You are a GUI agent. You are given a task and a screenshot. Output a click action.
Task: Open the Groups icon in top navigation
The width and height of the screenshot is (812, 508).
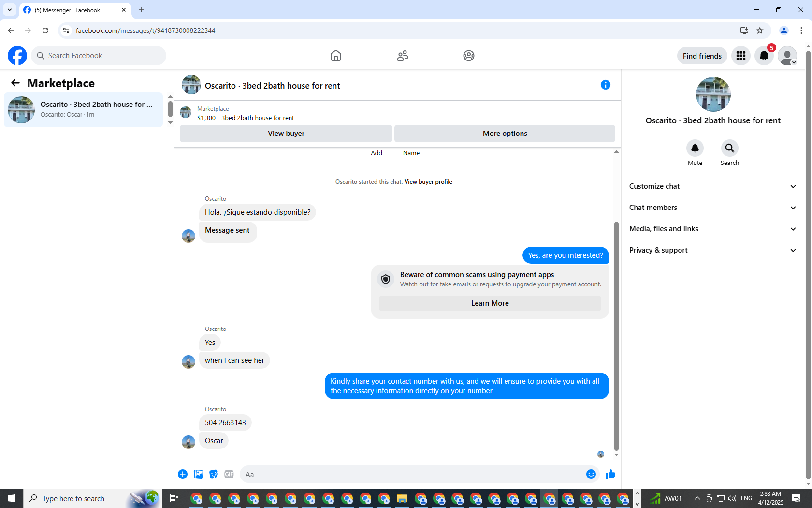(x=469, y=56)
